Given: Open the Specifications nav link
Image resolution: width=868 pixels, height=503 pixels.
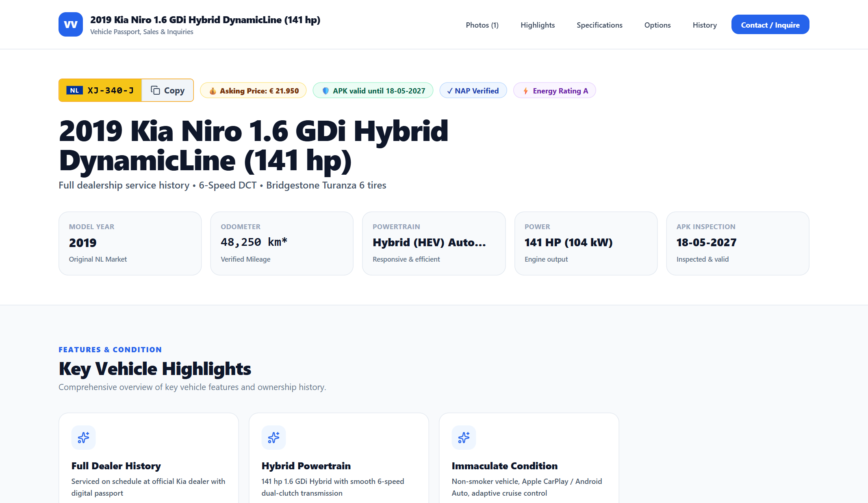Looking at the screenshot, I should coord(599,25).
